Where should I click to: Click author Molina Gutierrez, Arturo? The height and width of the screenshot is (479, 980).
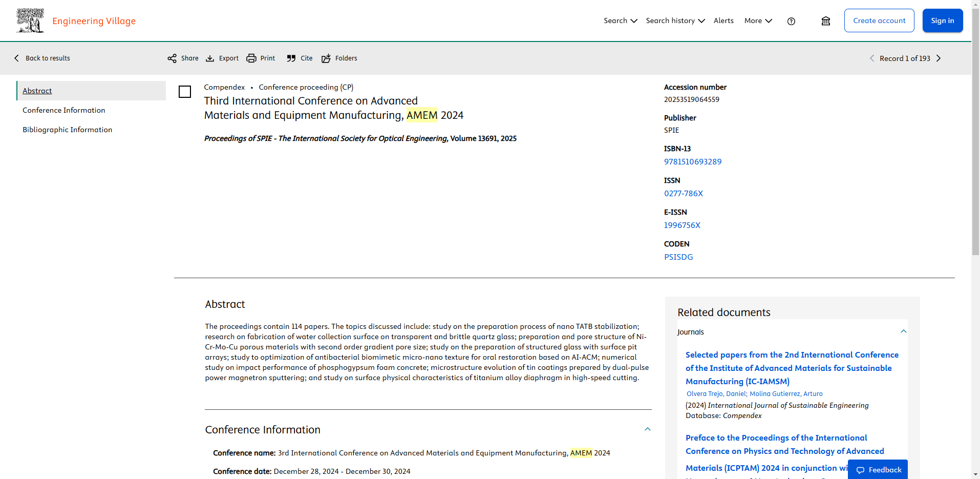click(x=786, y=394)
